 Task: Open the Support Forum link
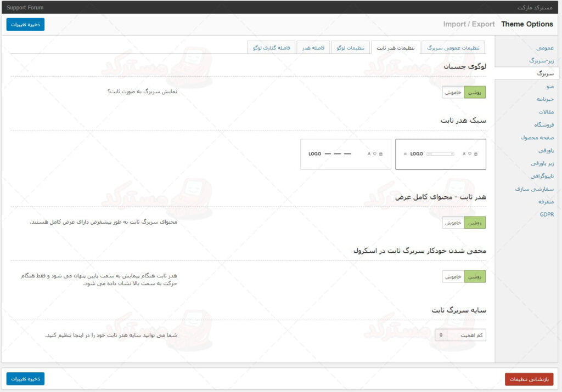pos(25,8)
